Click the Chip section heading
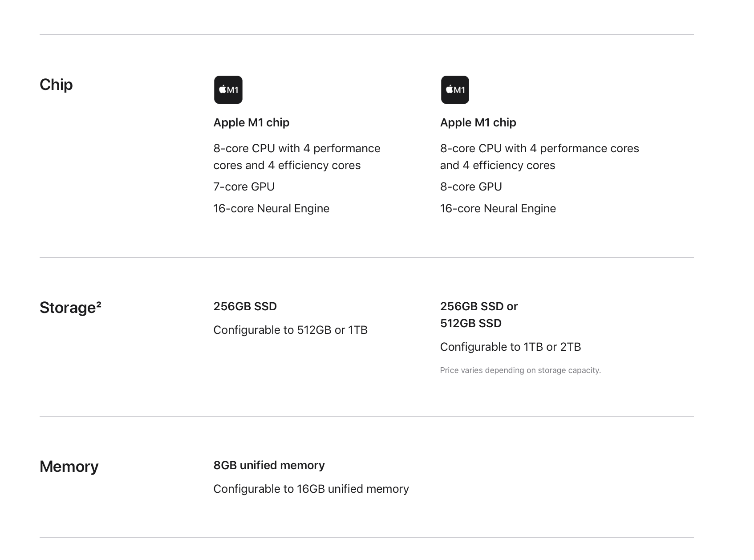Viewport: 754px width, 560px height. (56, 85)
